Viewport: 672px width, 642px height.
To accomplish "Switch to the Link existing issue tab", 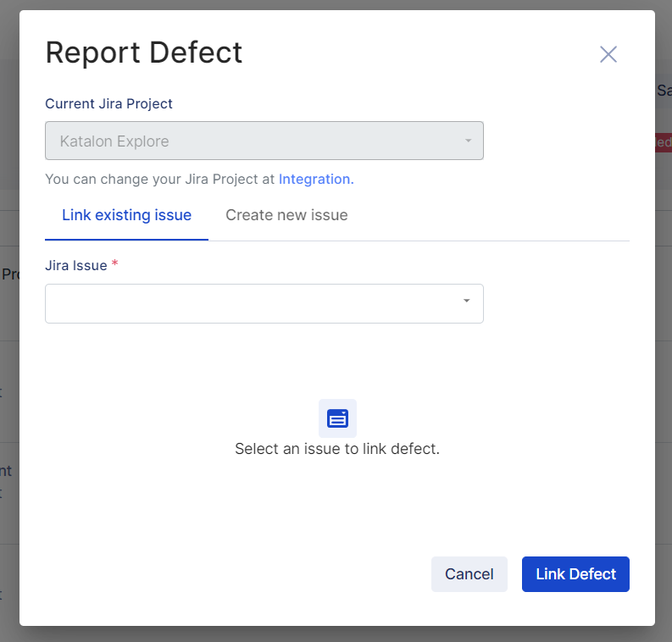I will point(126,215).
